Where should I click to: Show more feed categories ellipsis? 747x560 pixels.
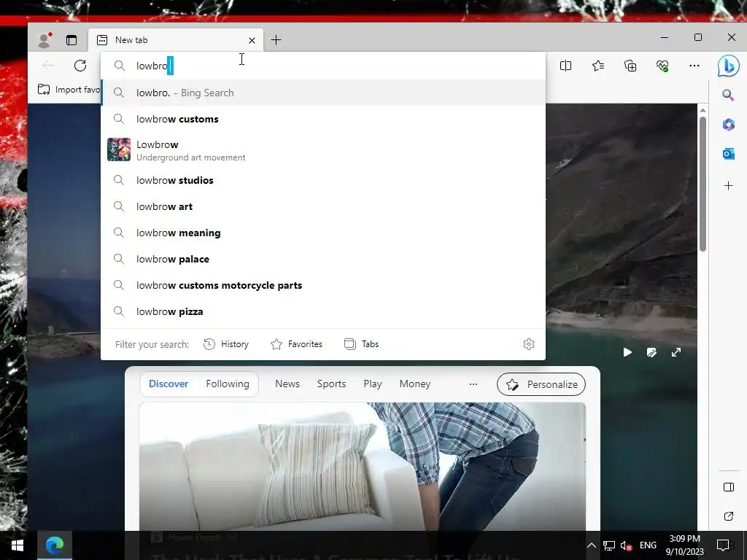[473, 384]
